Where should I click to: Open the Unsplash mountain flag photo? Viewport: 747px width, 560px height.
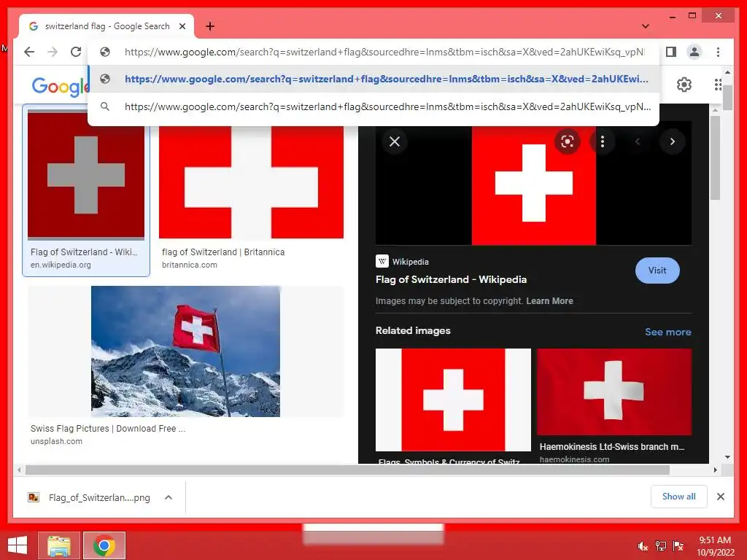coord(185,351)
